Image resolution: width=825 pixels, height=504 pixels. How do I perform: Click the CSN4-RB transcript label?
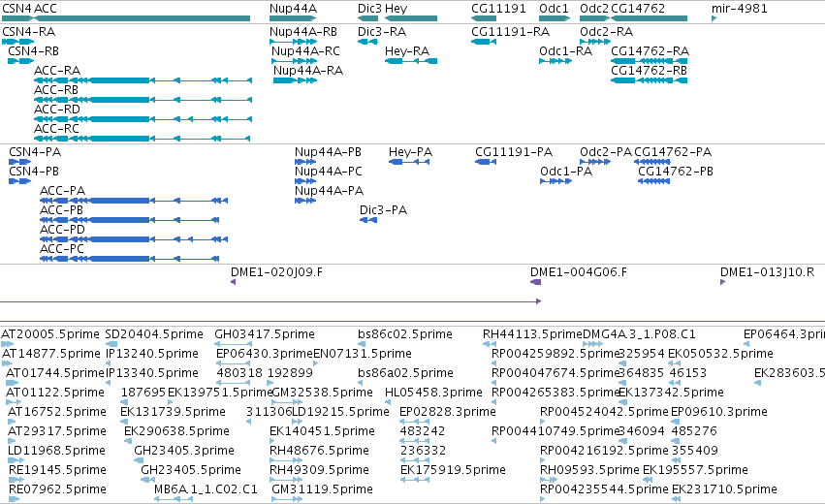click(x=33, y=51)
